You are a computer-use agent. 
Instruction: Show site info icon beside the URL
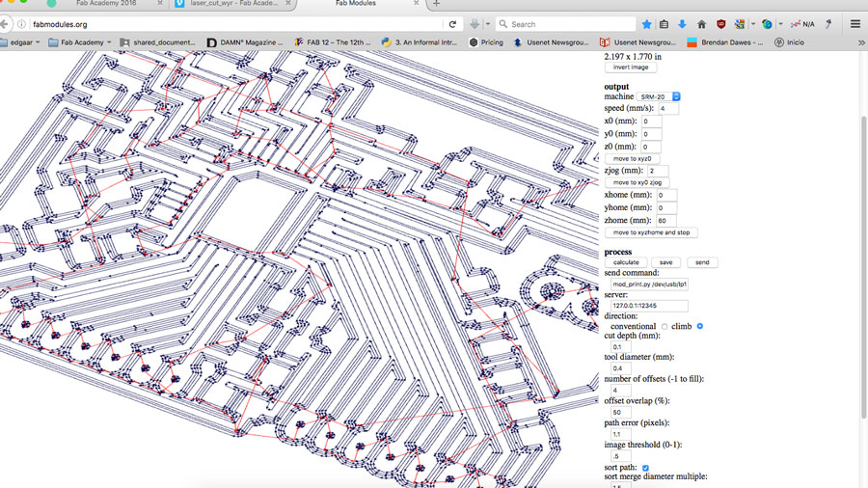(21, 24)
